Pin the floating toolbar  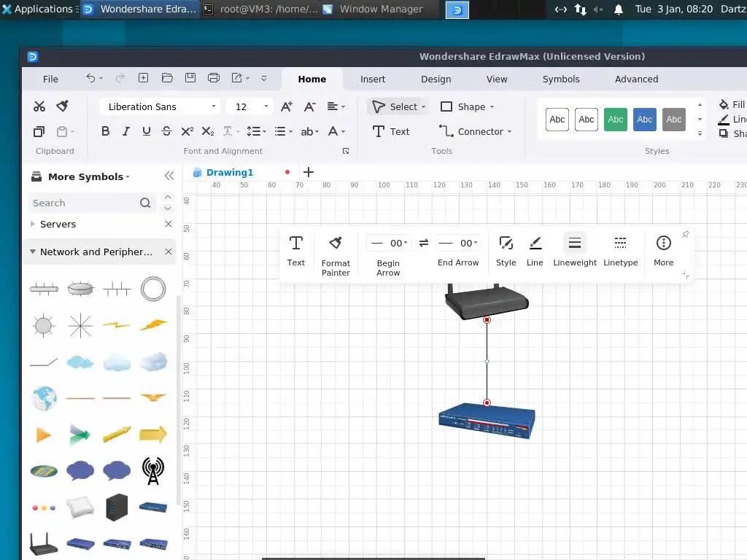point(686,234)
